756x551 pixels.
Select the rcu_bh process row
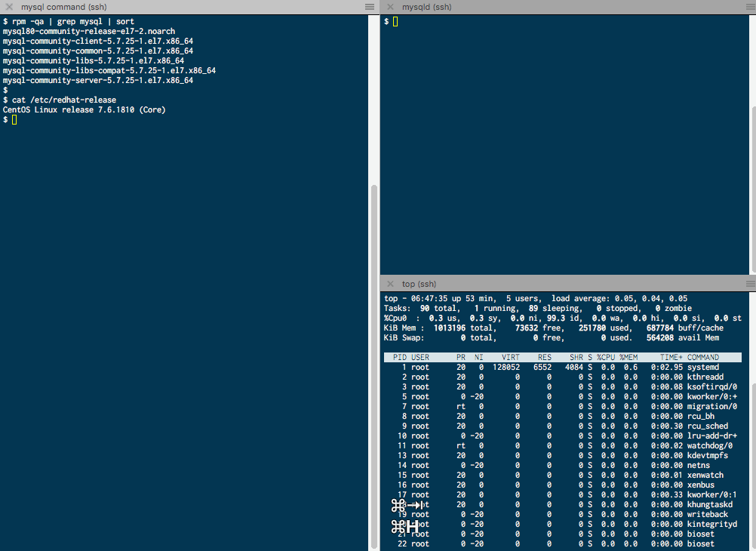coord(563,417)
